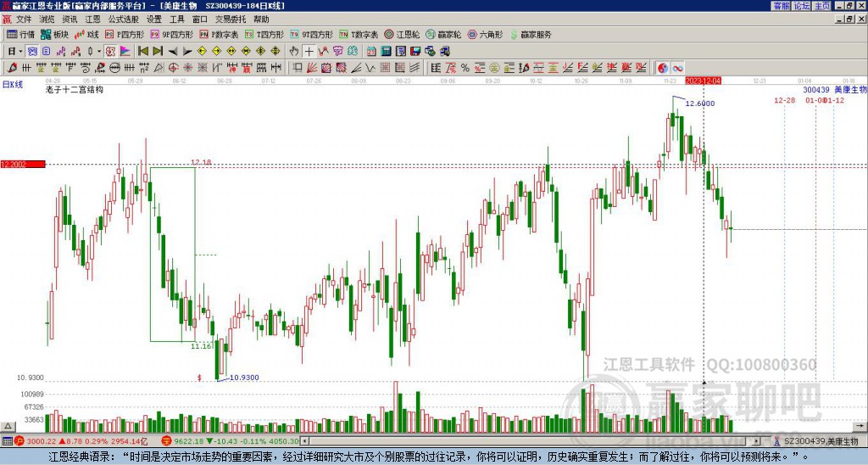
Task: Click the 客服 customer service button
Action: [781, 6]
